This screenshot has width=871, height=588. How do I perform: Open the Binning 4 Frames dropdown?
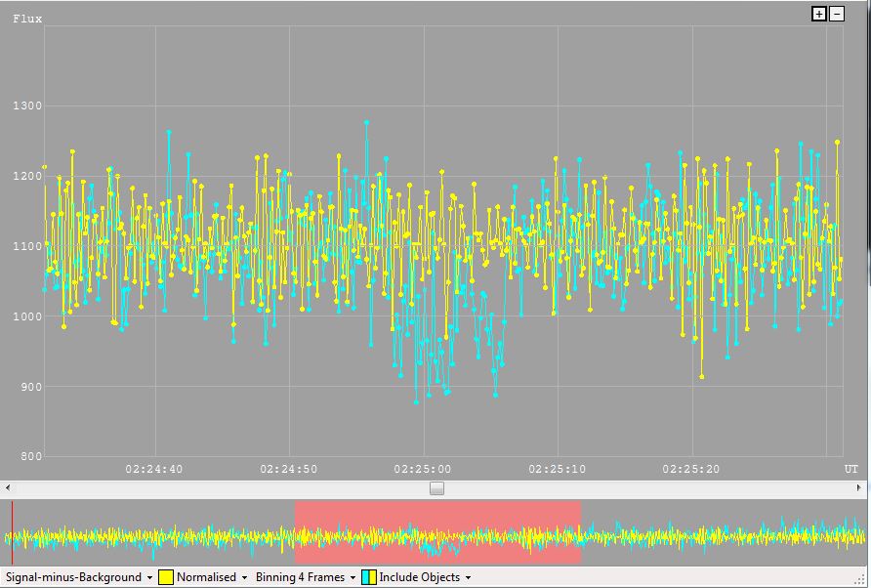point(306,577)
